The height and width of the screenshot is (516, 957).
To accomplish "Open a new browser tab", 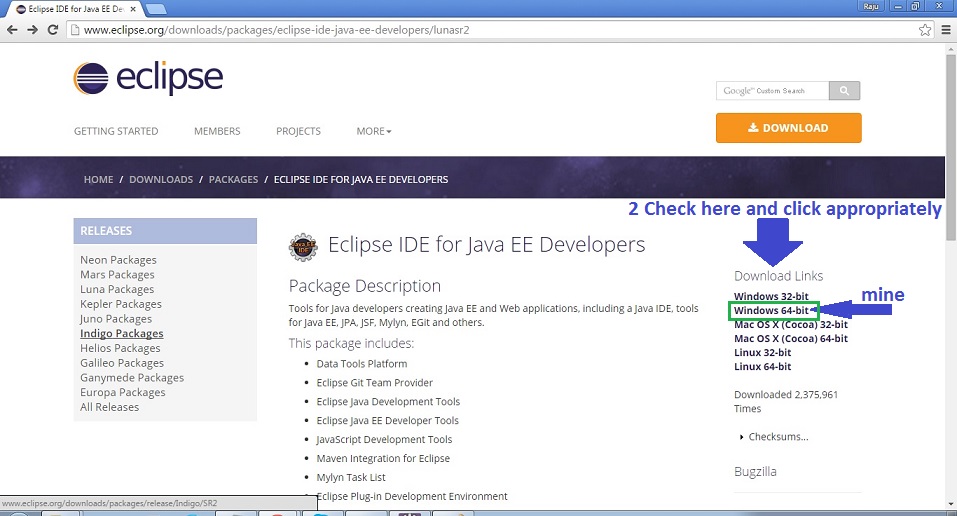I will click(x=156, y=9).
